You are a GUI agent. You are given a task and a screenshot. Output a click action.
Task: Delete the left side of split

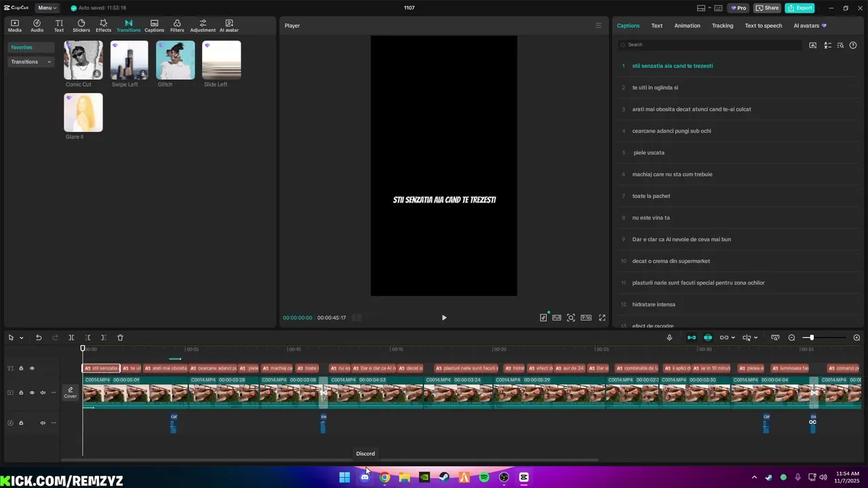coord(87,338)
